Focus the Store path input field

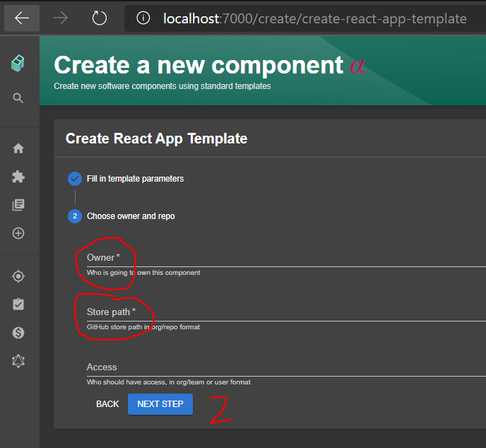(286, 312)
